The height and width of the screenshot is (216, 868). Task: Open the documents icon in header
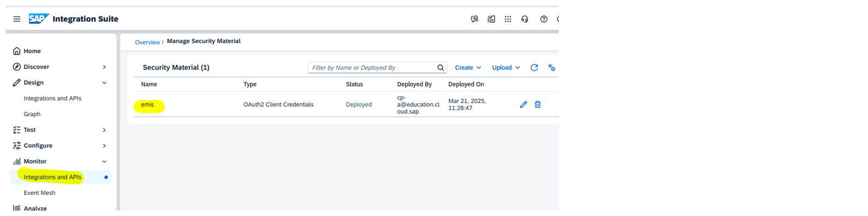pos(492,19)
